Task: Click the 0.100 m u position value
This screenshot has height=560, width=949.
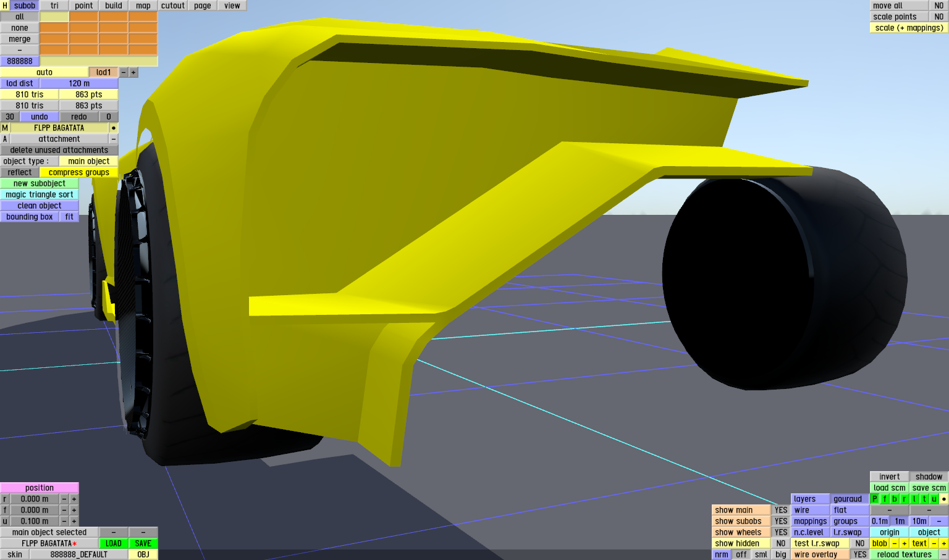Action: coord(35,521)
